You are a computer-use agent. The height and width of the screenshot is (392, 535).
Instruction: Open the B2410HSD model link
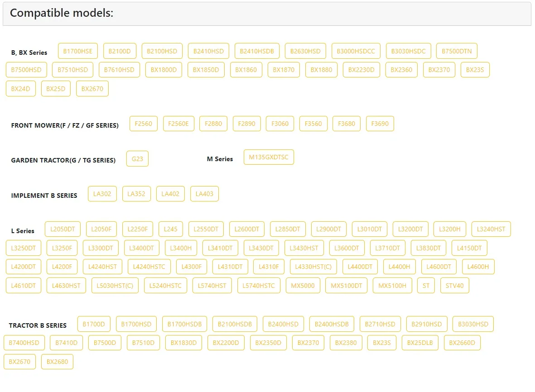[x=208, y=51]
